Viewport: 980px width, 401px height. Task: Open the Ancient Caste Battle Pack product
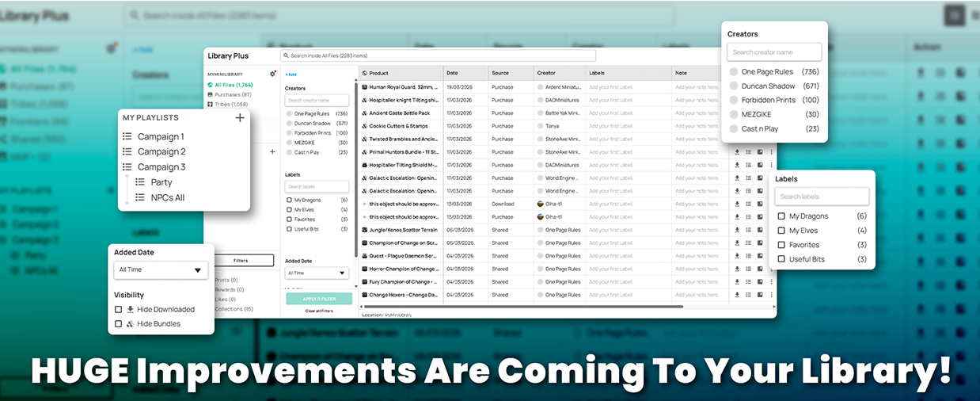click(x=398, y=113)
